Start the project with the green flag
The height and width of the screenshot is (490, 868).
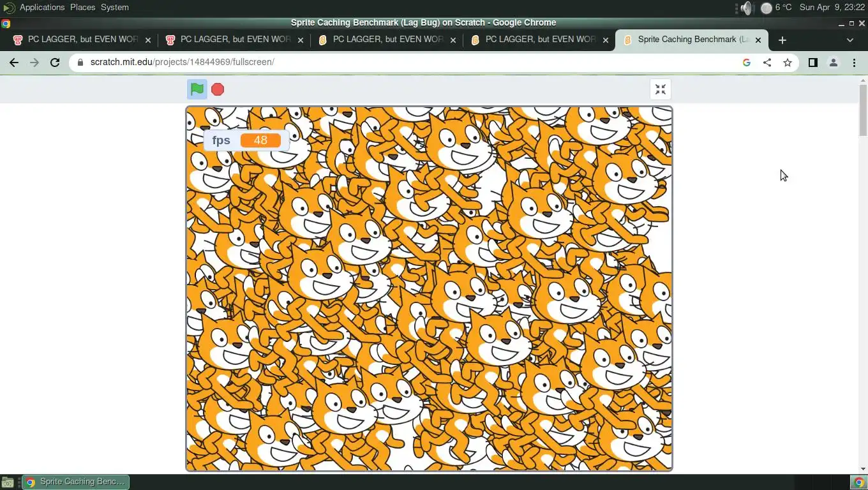(x=197, y=89)
